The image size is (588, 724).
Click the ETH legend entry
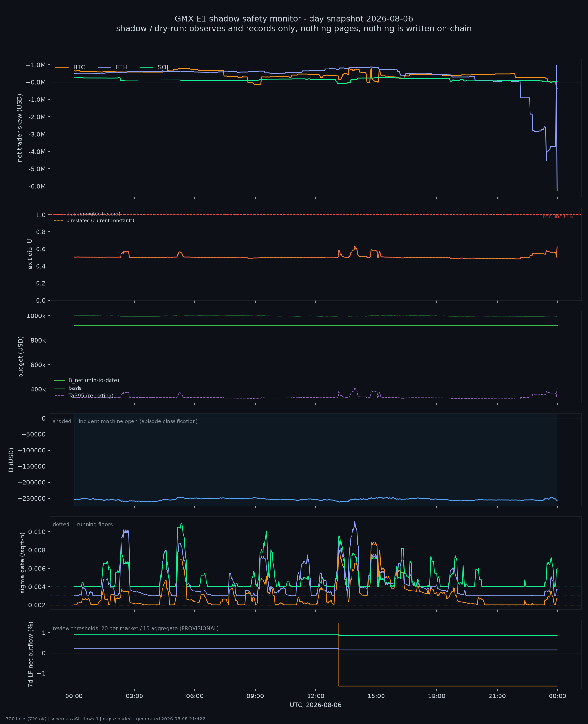pos(112,67)
